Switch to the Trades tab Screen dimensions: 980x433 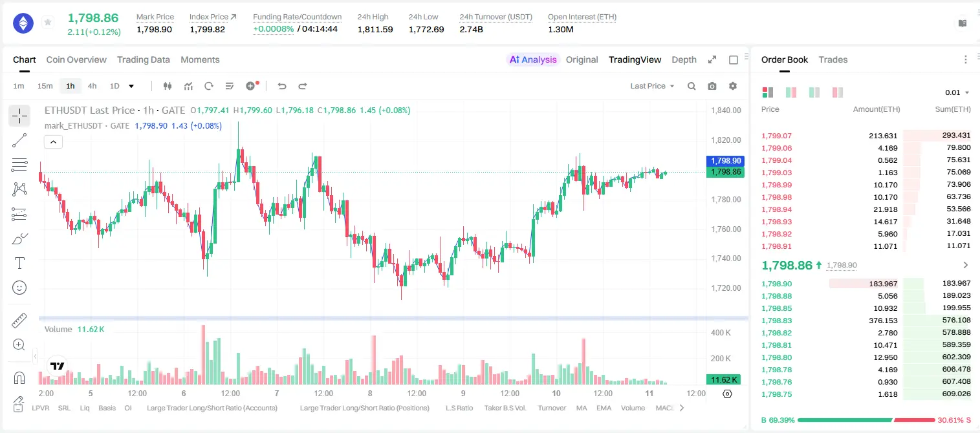coord(833,59)
